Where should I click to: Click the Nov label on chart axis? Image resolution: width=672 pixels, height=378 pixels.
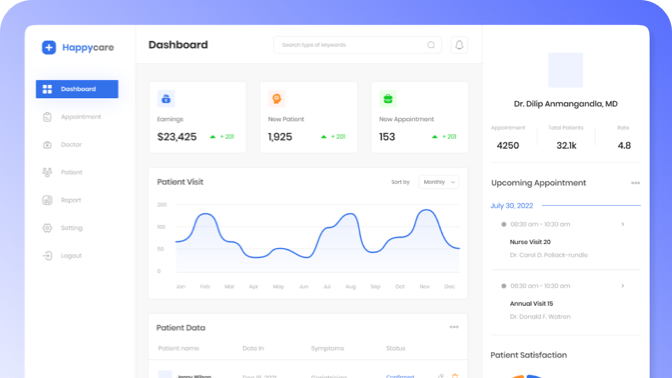(x=424, y=286)
